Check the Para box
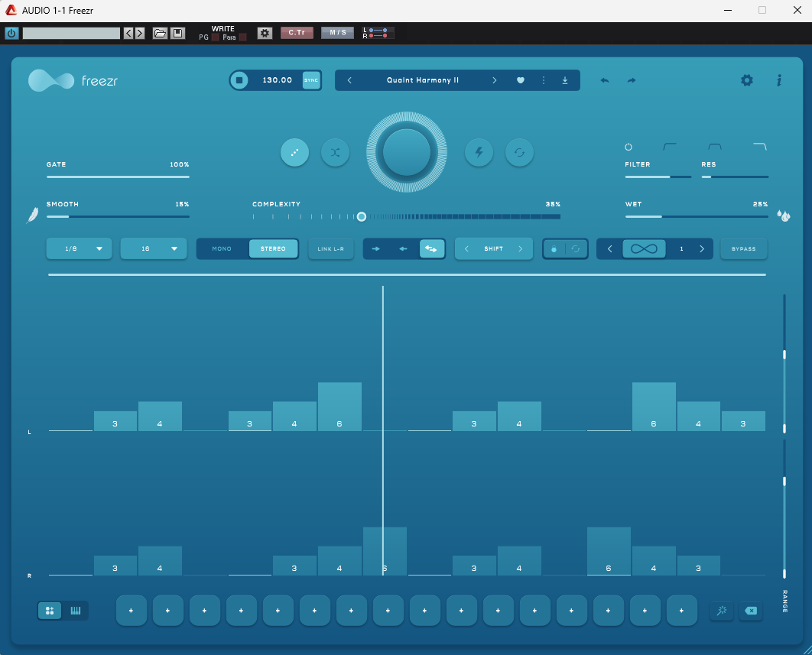 pyautogui.click(x=243, y=37)
